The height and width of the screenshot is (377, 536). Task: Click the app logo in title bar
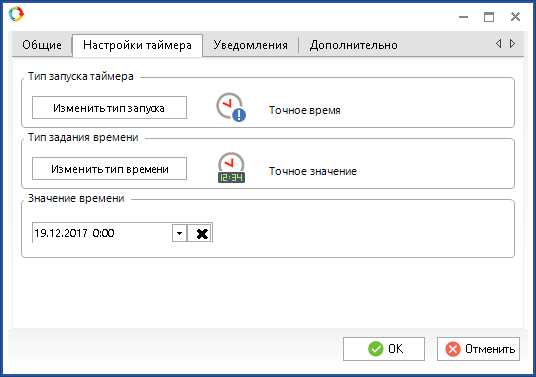click(16, 14)
